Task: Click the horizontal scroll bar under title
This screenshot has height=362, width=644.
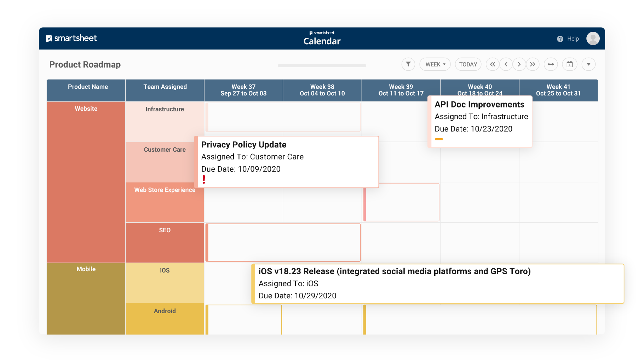Action: pos(322,65)
